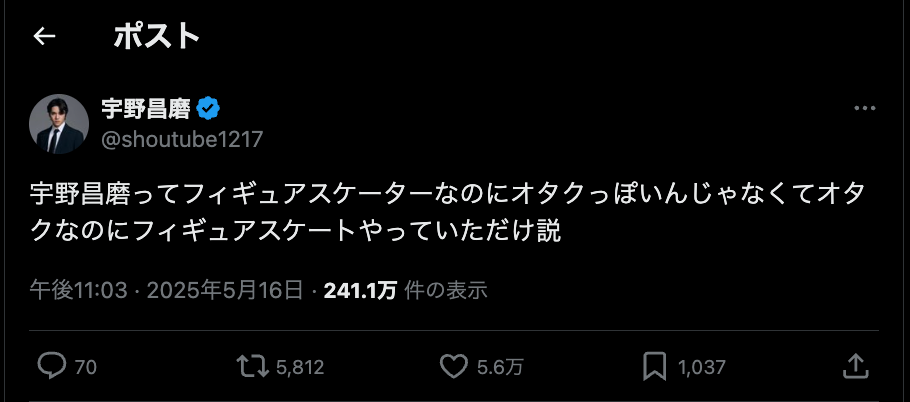Click the ポスト page header title
The width and height of the screenshot is (910, 402).
157,37
